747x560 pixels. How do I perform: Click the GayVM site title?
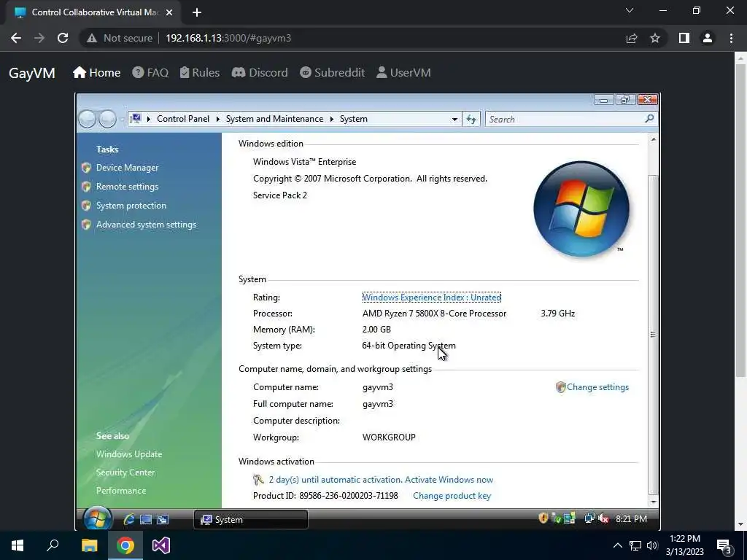[x=32, y=73]
